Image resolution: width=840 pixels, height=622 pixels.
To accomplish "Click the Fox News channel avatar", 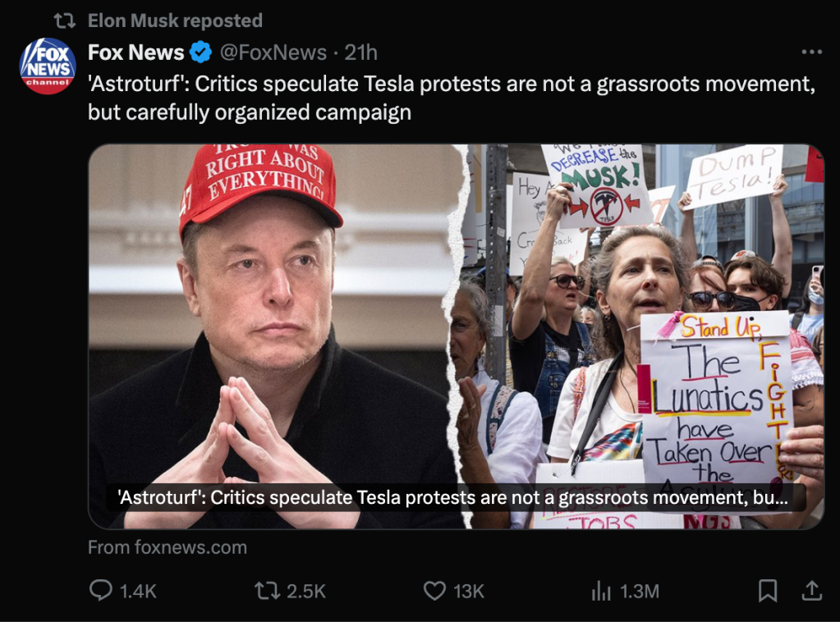I will (48, 66).
